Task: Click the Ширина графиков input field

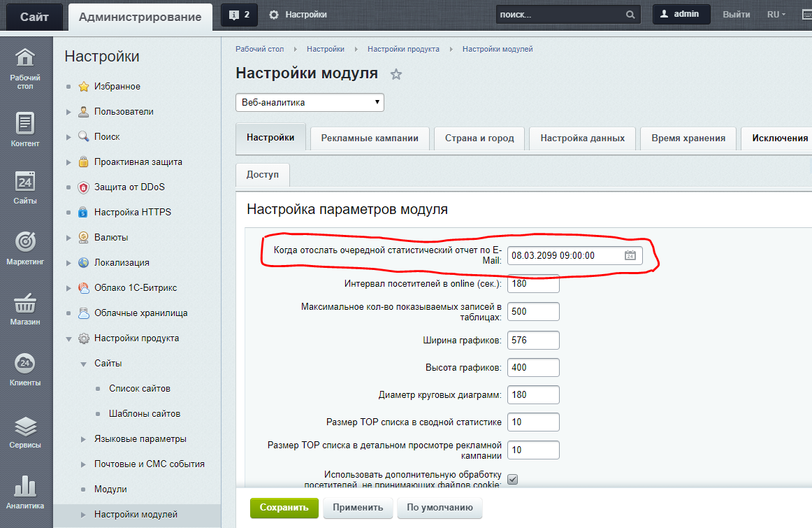Action: tap(533, 341)
